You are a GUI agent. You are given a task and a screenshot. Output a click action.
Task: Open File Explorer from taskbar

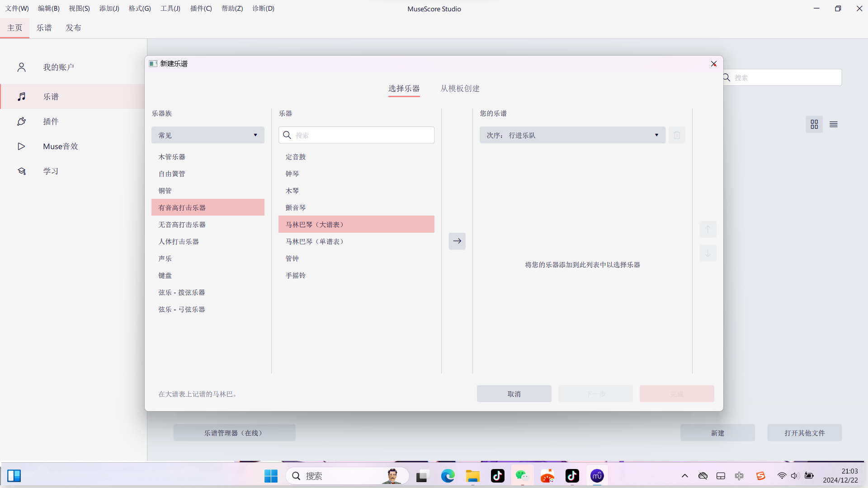coord(472,476)
